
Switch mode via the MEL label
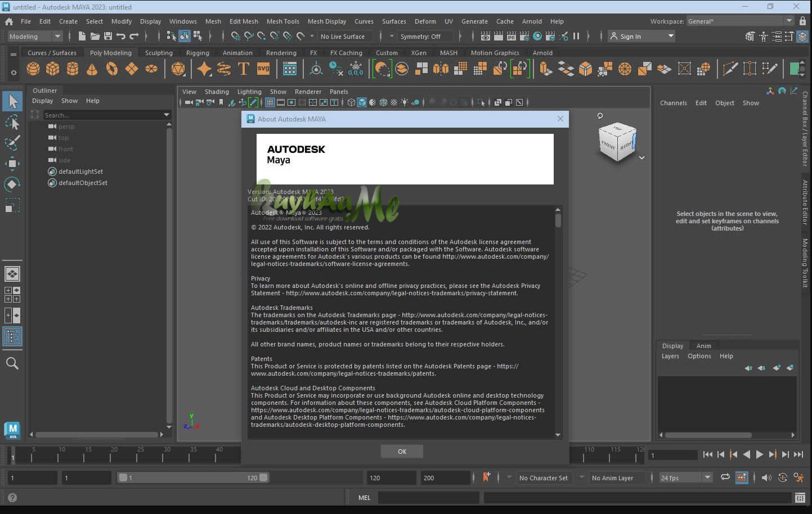[364, 498]
